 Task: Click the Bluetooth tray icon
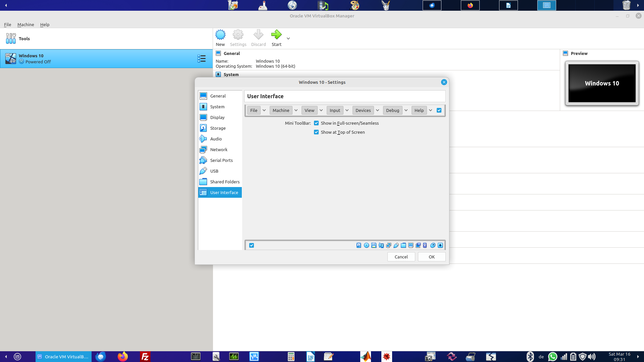(x=530, y=357)
